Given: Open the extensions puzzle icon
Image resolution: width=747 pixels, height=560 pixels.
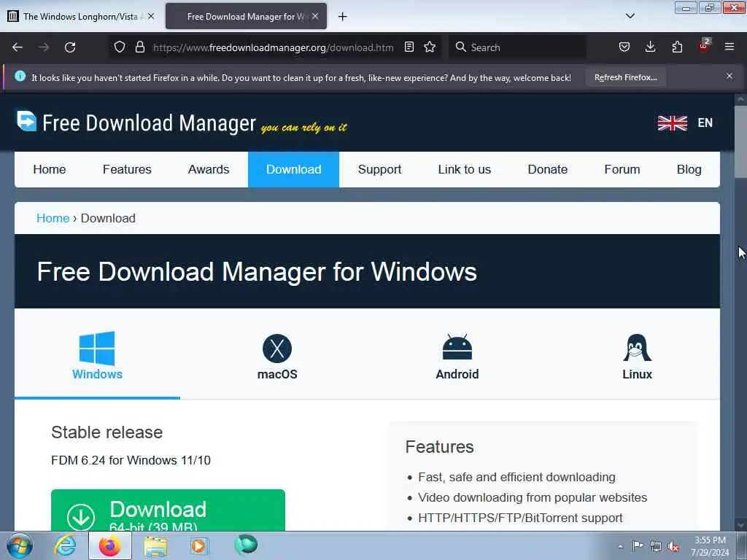Looking at the screenshot, I should (x=677, y=47).
